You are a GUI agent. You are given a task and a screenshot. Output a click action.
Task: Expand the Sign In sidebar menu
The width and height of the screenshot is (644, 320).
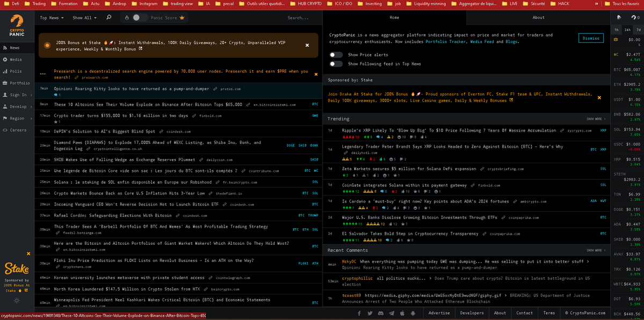coord(17,95)
